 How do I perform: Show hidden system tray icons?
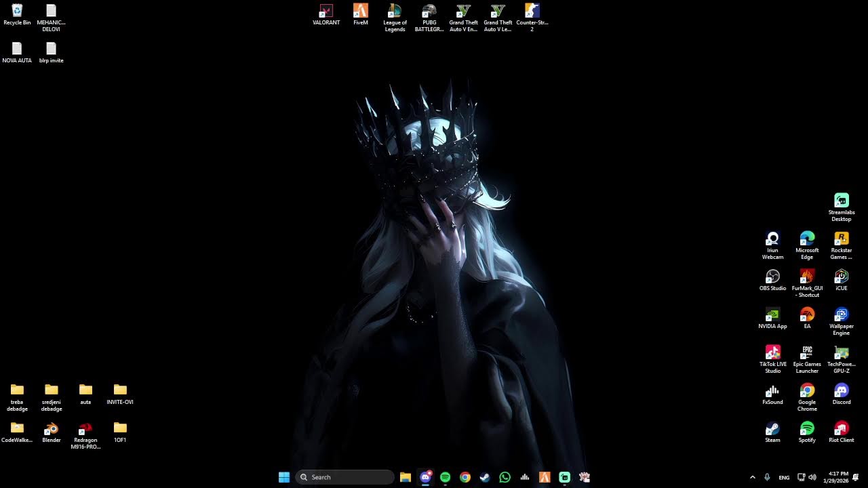coord(752,477)
